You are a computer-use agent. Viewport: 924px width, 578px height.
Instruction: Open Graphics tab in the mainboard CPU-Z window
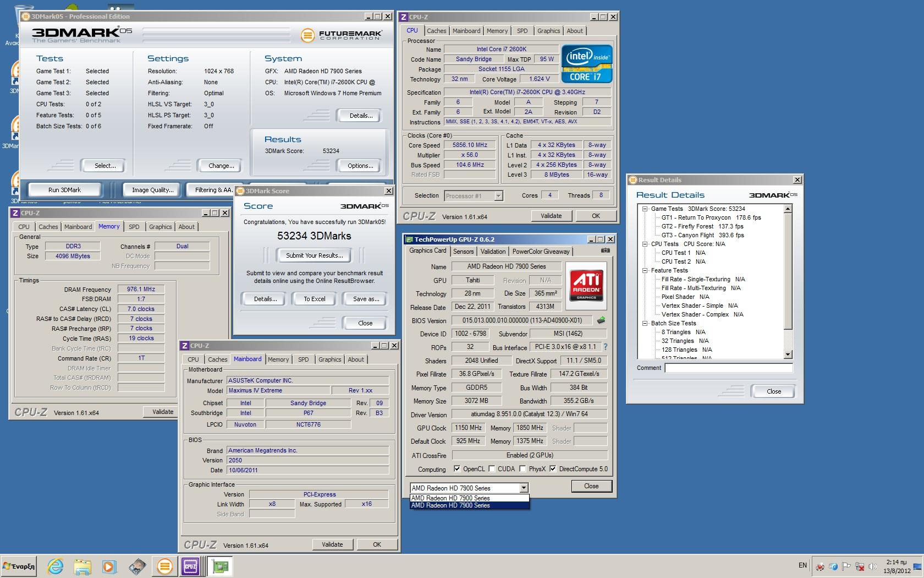(329, 359)
